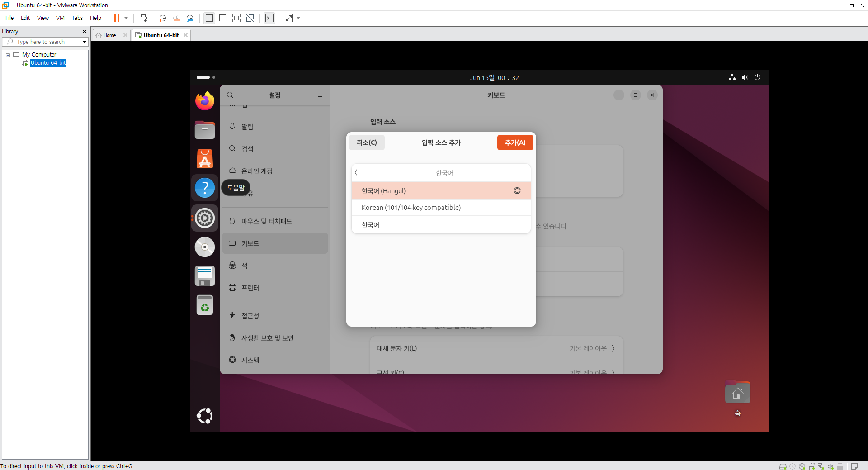Open the console view icon
The image size is (868, 470).
269,18
